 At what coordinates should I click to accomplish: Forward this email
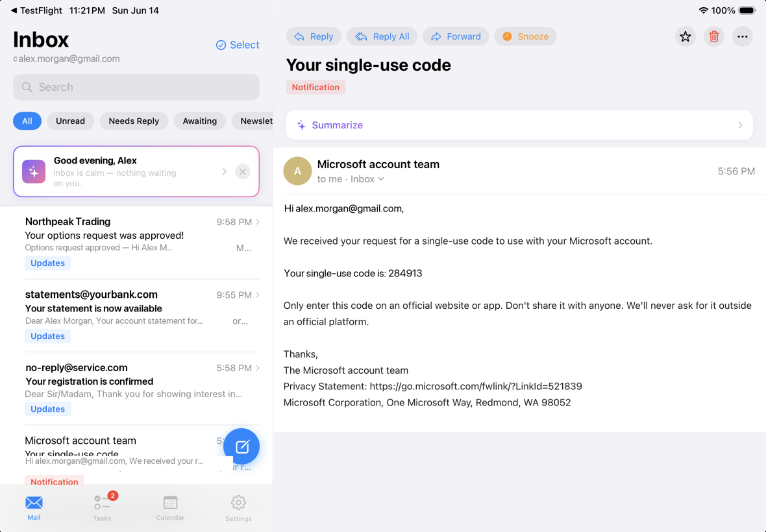click(x=456, y=36)
